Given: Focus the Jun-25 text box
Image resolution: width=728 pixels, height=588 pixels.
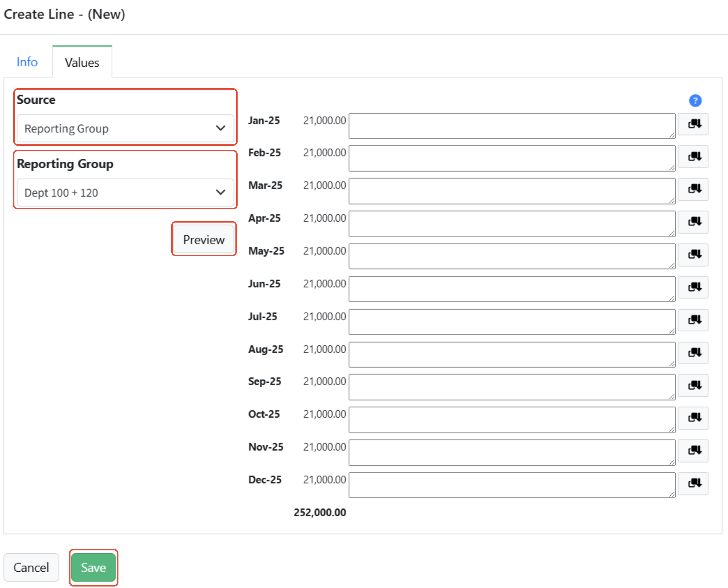Looking at the screenshot, I should point(512,289).
